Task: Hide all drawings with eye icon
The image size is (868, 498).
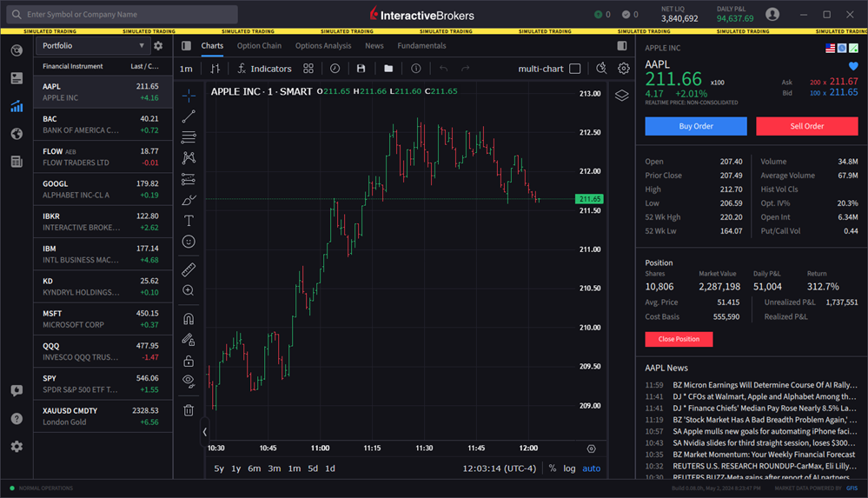Action: 189,382
